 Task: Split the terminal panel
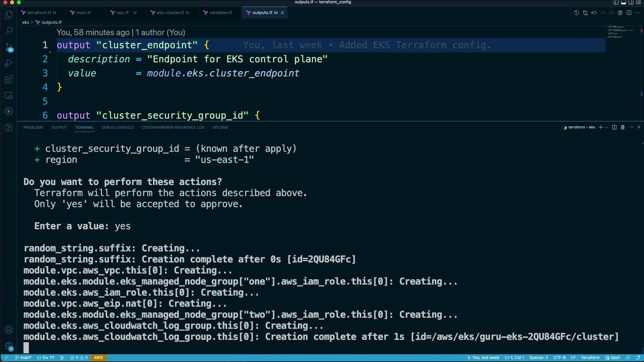click(x=614, y=127)
